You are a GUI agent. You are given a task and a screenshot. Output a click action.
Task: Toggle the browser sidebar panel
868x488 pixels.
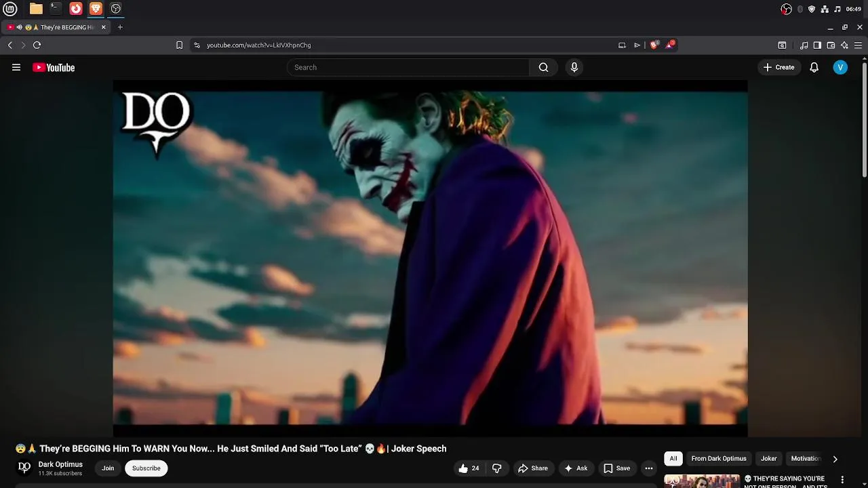point(817,45)
